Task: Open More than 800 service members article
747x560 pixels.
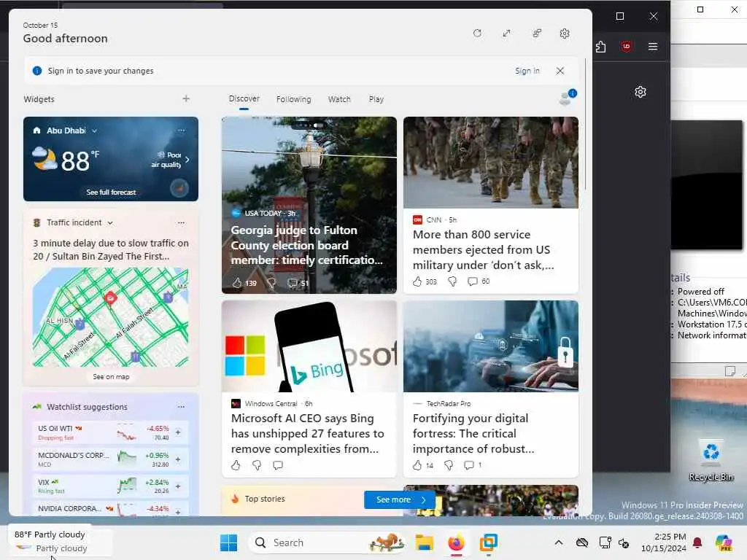Action: 483,249
